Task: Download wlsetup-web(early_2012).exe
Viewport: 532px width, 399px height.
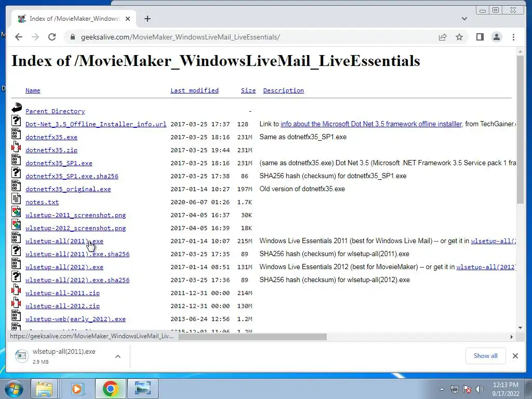Action: click(76, 319)
